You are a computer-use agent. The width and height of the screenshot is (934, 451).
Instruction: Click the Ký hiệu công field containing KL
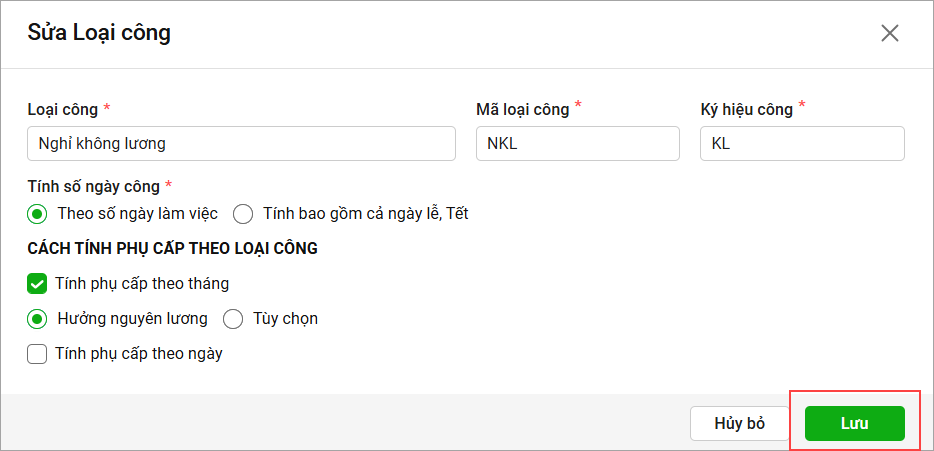tap(802, 143)
